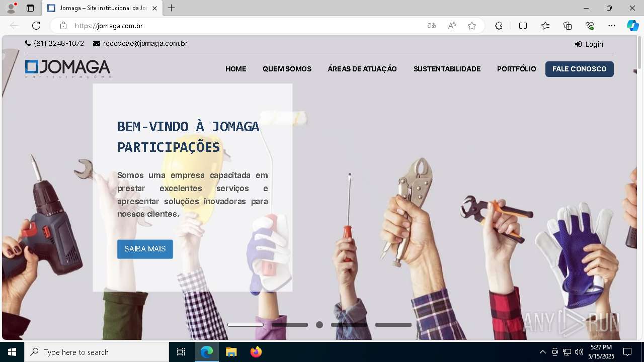Open a new browser tab
644x362 pixels.
click(x=172, y=8)
